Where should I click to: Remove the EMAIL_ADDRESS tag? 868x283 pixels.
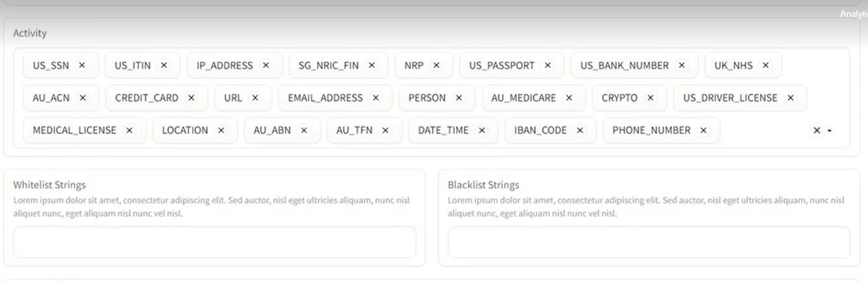pos(376,98)
